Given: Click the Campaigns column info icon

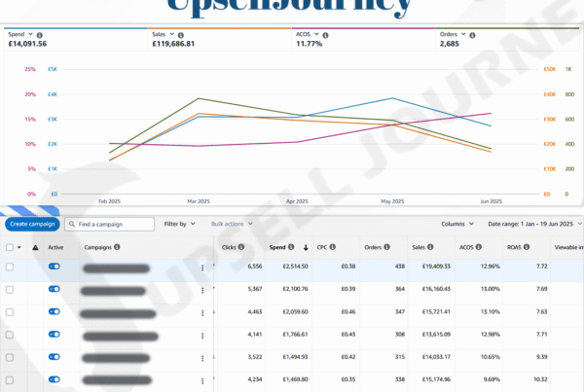Looking at the screenshot, I should [x=117, y=247].
